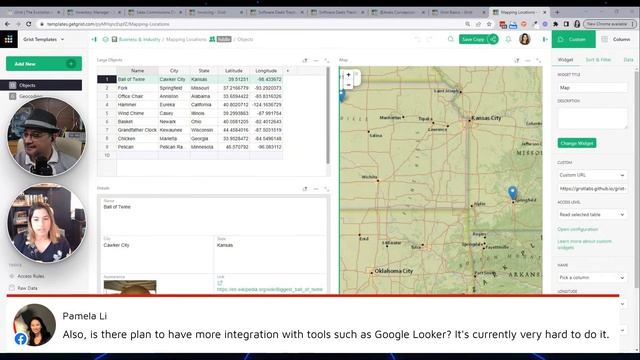Expand the Map widget to full view
The width and height of the screenshot is (640, 360).
[538, 60]
